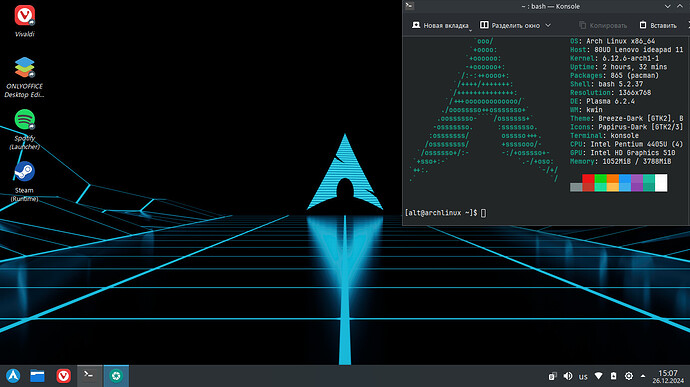Open the Vivaldi desktop shortcut
Image resolution: width=690 pixels, height=387 pixels.
tap(25, 21)
